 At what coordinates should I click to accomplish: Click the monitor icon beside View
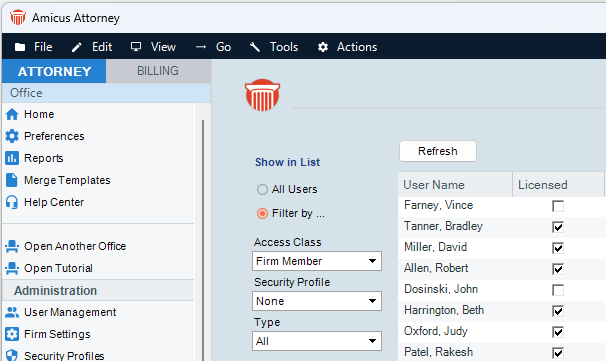pyautogui.click(x=136, y=47)
